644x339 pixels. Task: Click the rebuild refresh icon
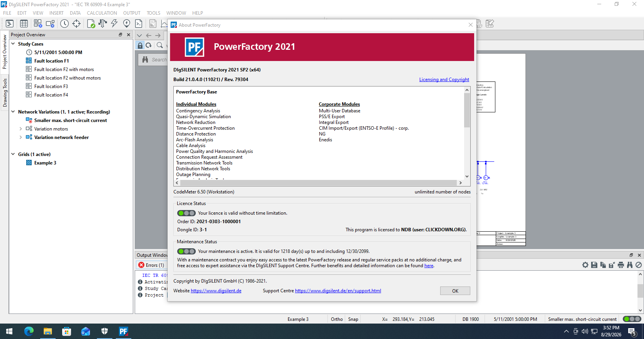click(x=149, y=45)
